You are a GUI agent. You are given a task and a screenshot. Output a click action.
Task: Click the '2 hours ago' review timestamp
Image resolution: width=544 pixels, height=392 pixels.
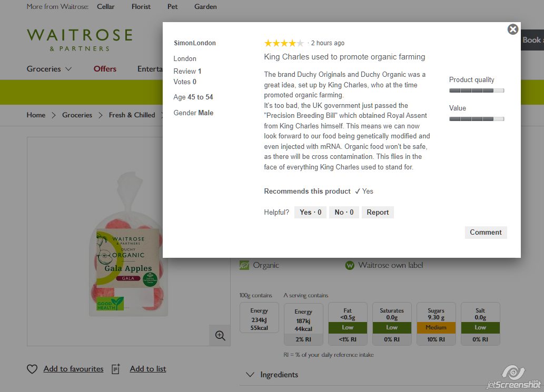[328, 43]
